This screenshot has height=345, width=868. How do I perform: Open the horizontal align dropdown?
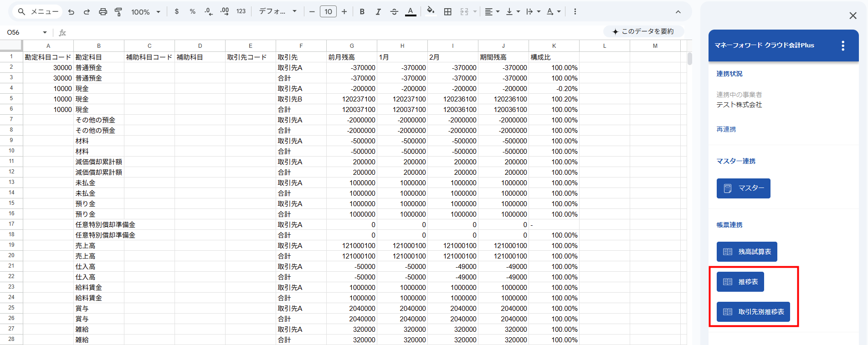click(492, 12)
